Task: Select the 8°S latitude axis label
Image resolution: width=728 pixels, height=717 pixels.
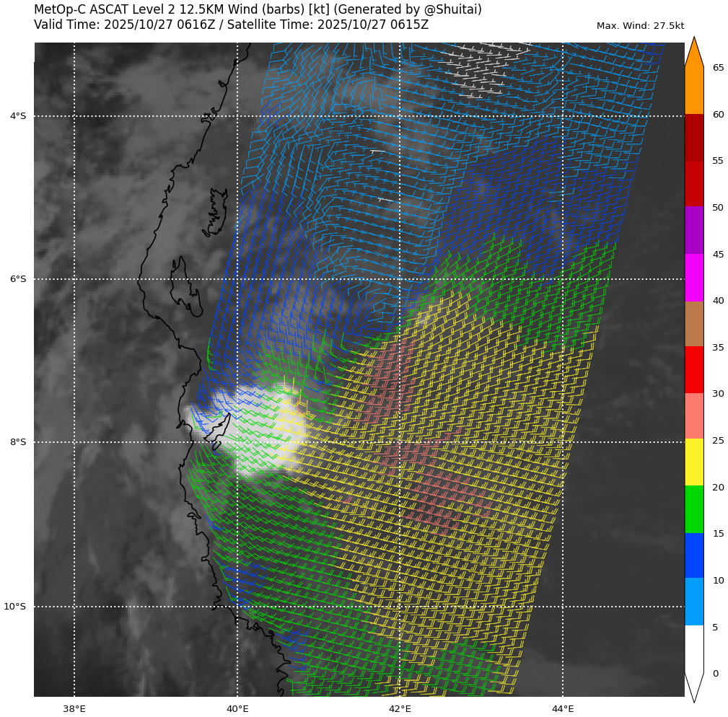Action: [17, 442]
